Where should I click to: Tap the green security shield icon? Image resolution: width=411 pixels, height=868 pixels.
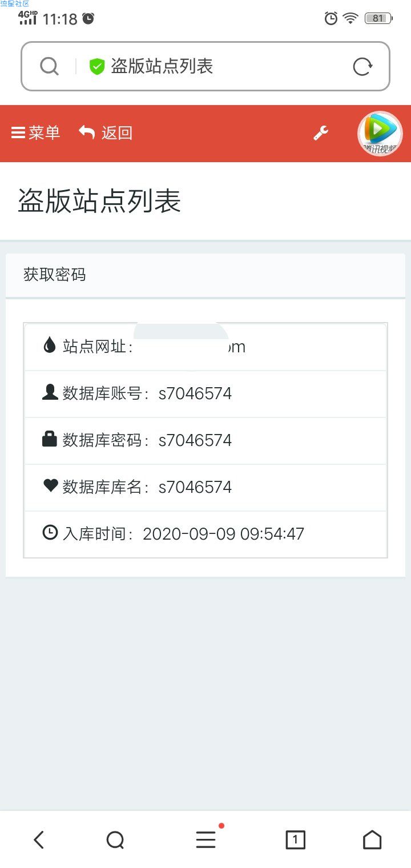click(97, 67)
